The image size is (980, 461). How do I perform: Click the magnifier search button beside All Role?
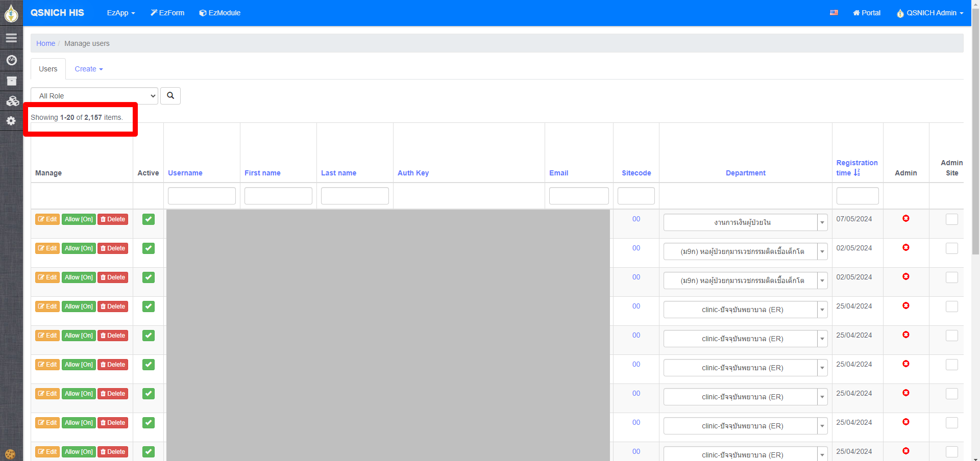tap(170, 96)
